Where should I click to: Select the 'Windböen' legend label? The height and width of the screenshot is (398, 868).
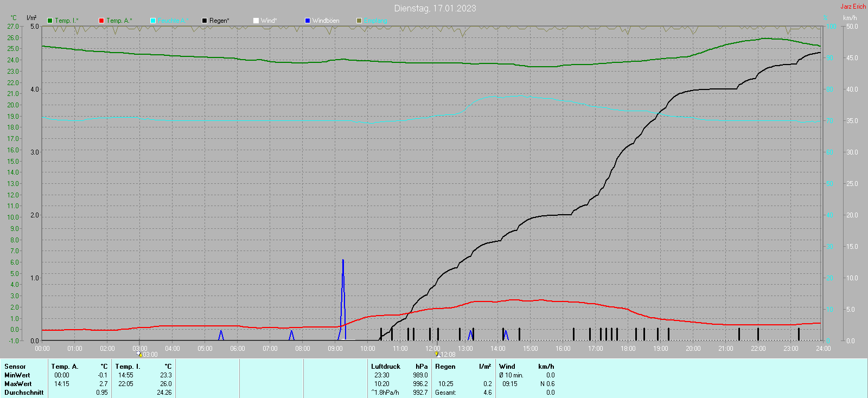[x=326, y=21]
